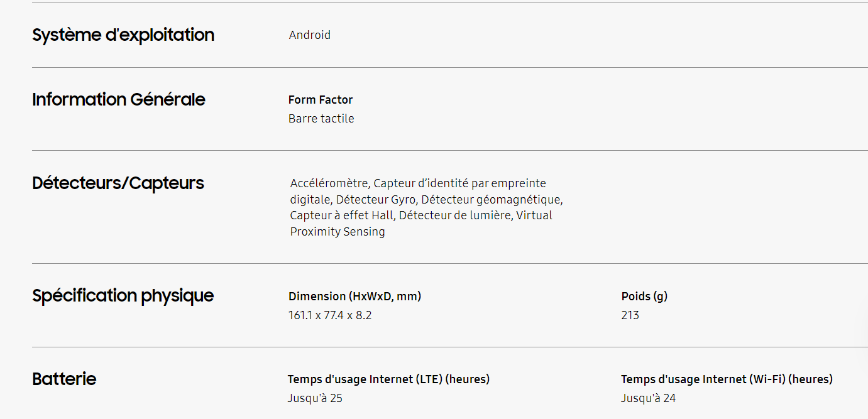Image resolution: width=868 pixels, height=419 pixels.
Task: Click the word Accéléromètre in sensors list
Action: (x=329, y=183)
